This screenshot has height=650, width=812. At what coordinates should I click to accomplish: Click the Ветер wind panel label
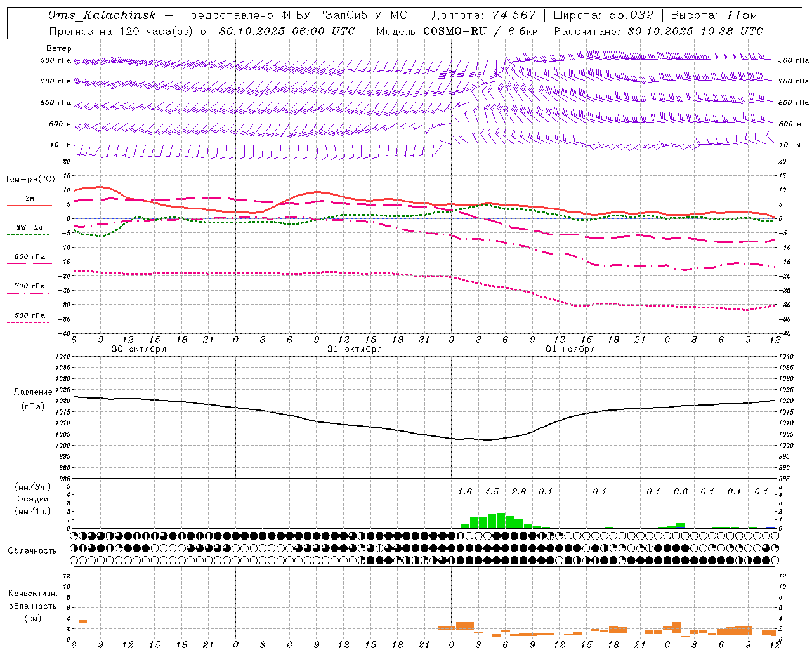(59, 48)
